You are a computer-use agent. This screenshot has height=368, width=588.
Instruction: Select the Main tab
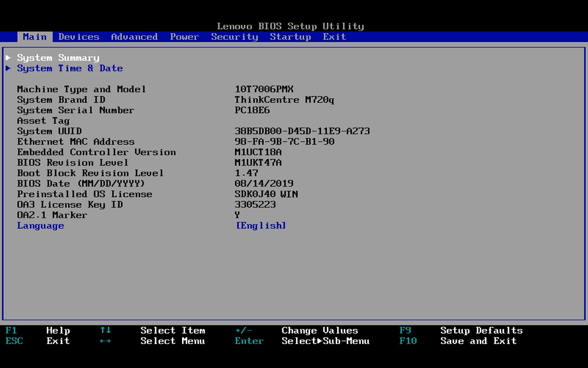pyautogui.click(x=34, y=37)
